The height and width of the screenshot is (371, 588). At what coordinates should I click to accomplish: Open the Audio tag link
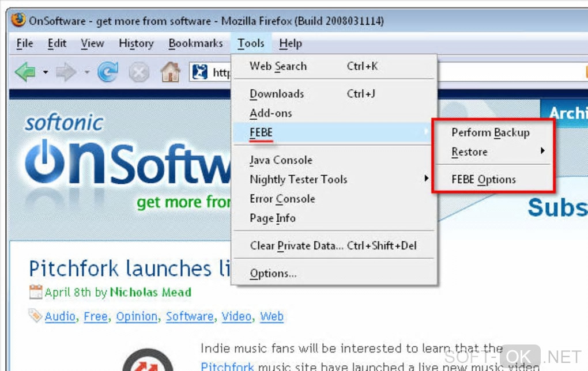click(60, 316)
